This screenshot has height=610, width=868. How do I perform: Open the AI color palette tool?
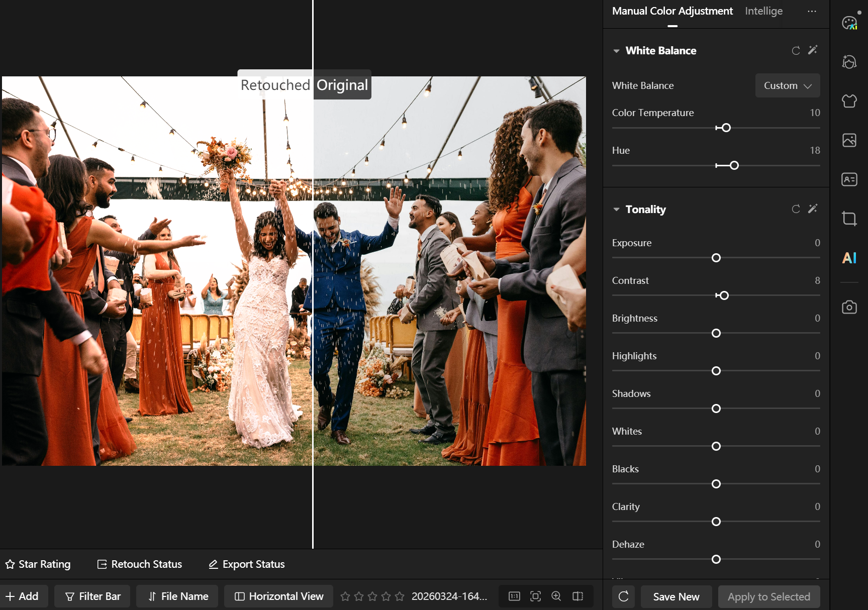[x=849, y=23]
